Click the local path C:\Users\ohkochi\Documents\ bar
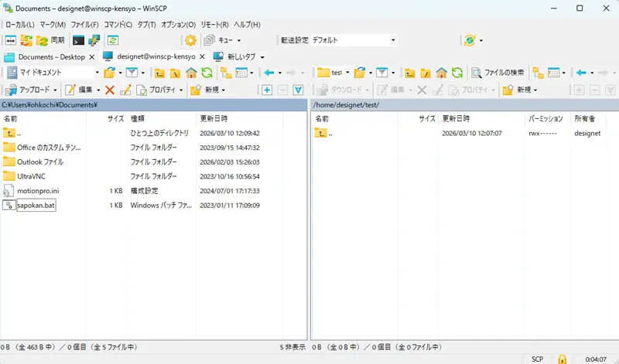 (x=153, y=105)
